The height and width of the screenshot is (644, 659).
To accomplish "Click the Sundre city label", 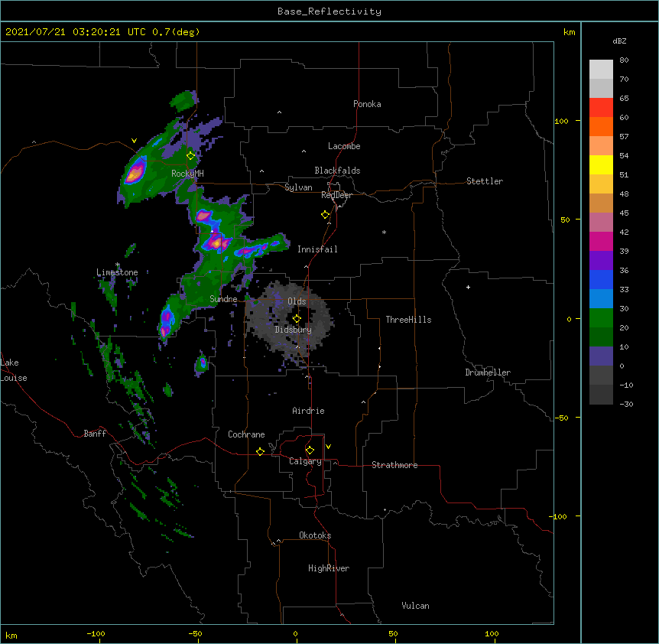I will click(223, 299).
